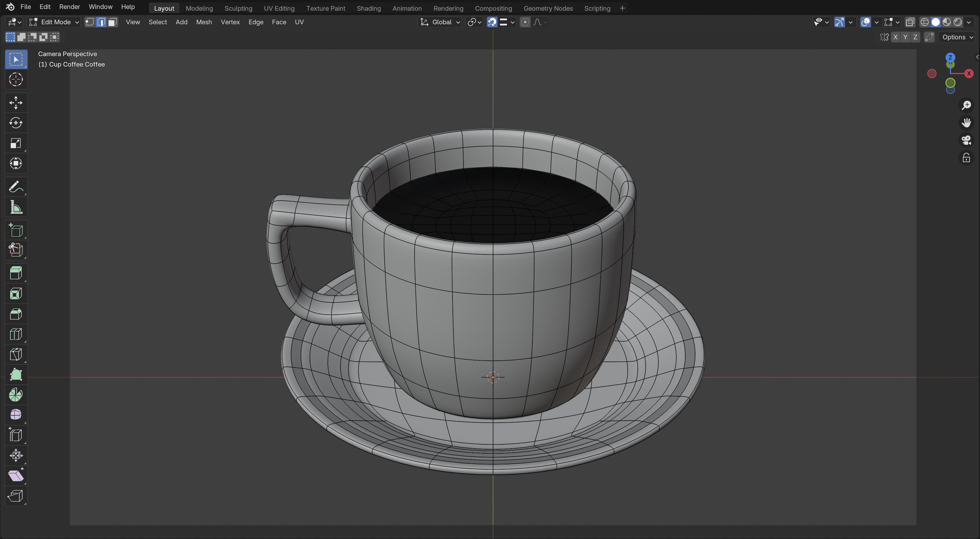Open selectability and visibility dropdown
Screen dimensions: 980x539
click(821, 22)
